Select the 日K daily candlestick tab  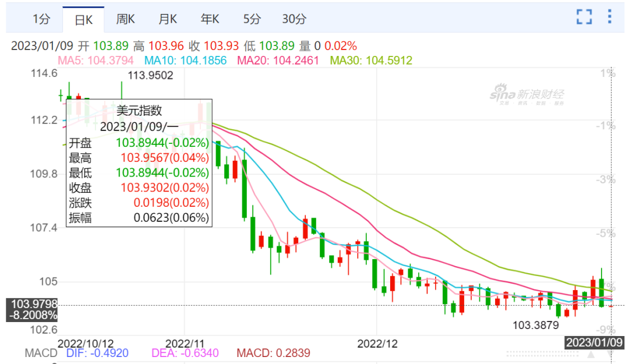coord(83,20)
